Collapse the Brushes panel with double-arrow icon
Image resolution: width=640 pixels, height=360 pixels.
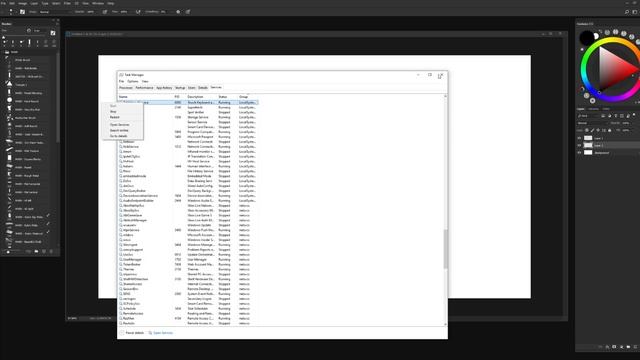(53, 20)
